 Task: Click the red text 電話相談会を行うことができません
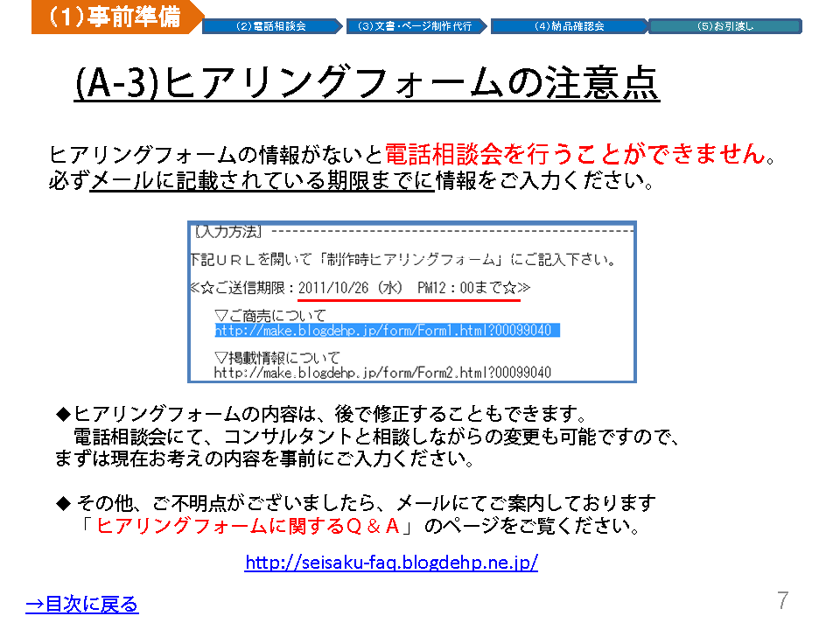click(x=574, y=155)
